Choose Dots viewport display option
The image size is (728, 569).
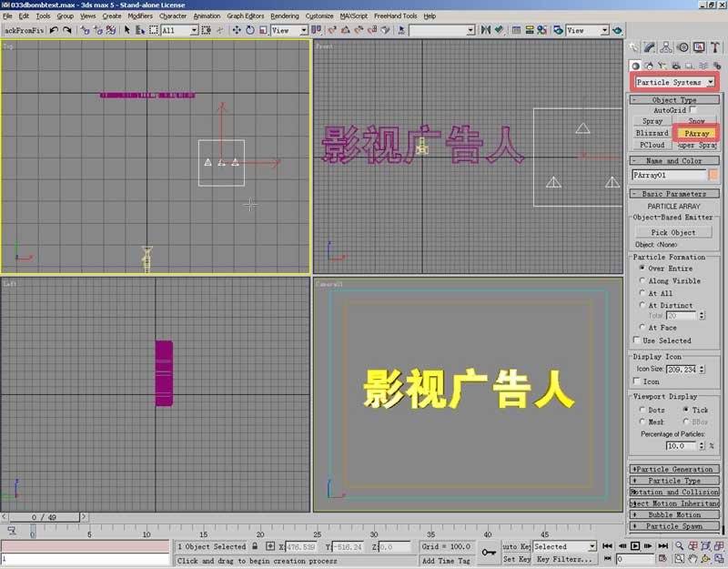click(641, 410)
